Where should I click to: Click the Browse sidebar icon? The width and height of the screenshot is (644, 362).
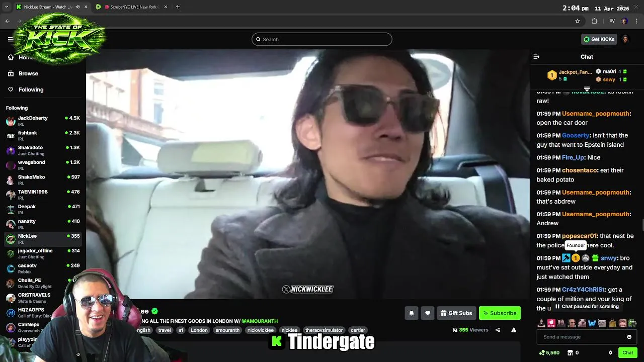[11, 73]
